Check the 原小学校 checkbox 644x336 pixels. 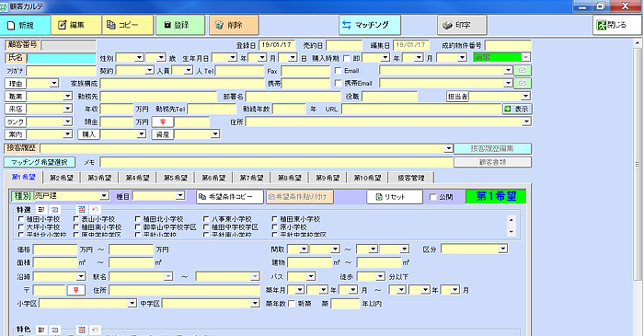click(x=274, y=226)
